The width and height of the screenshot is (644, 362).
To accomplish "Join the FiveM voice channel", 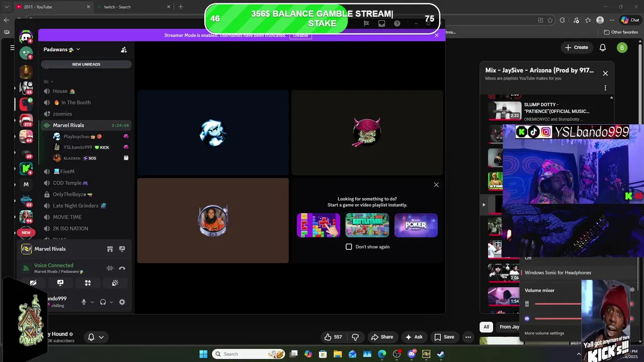I will coord(86,171).
